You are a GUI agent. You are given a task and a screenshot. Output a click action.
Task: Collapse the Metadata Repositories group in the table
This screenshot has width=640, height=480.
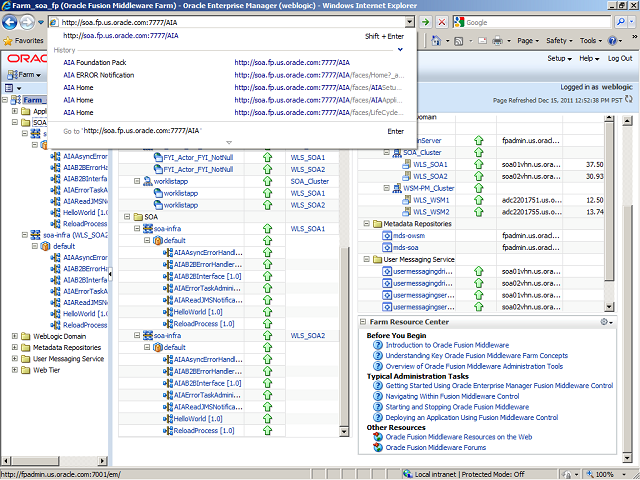[x=365, y=223]
